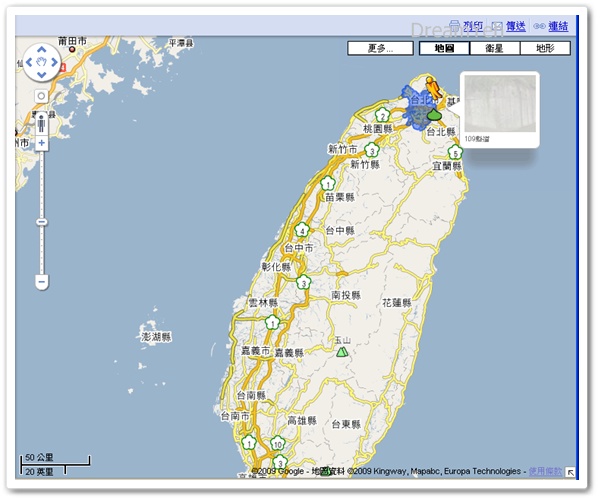This screenshot has width=600, height=501.
Task: Click the 50 公里 scale bar
Action: 55,461
